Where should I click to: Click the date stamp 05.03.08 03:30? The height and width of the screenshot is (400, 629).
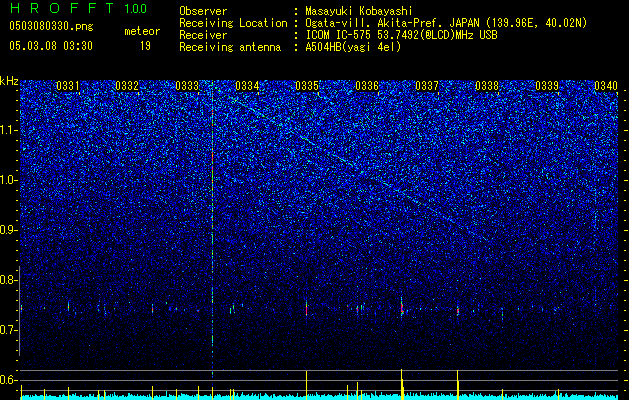[x=51, y=46]
